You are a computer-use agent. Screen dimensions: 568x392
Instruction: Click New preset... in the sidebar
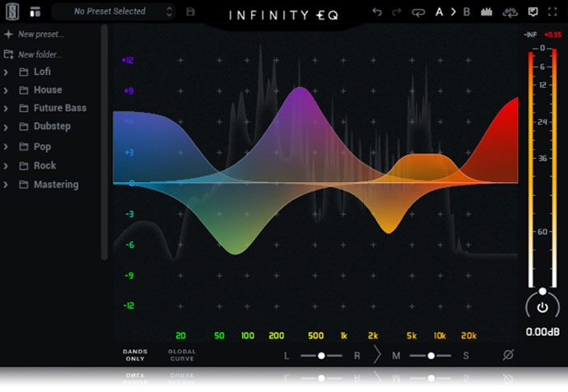click(40, 35)
